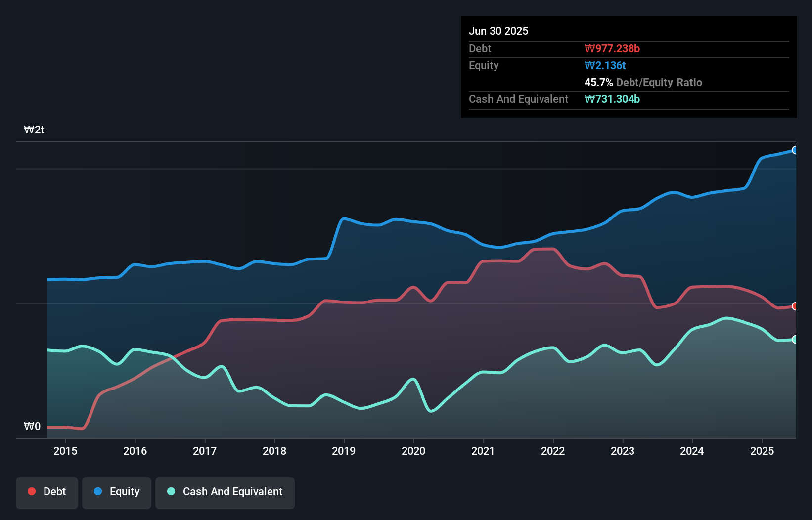Screen dimensions: 812x520
Task: Click the 2025 x-axis label
Action: (x=762, y=451)
